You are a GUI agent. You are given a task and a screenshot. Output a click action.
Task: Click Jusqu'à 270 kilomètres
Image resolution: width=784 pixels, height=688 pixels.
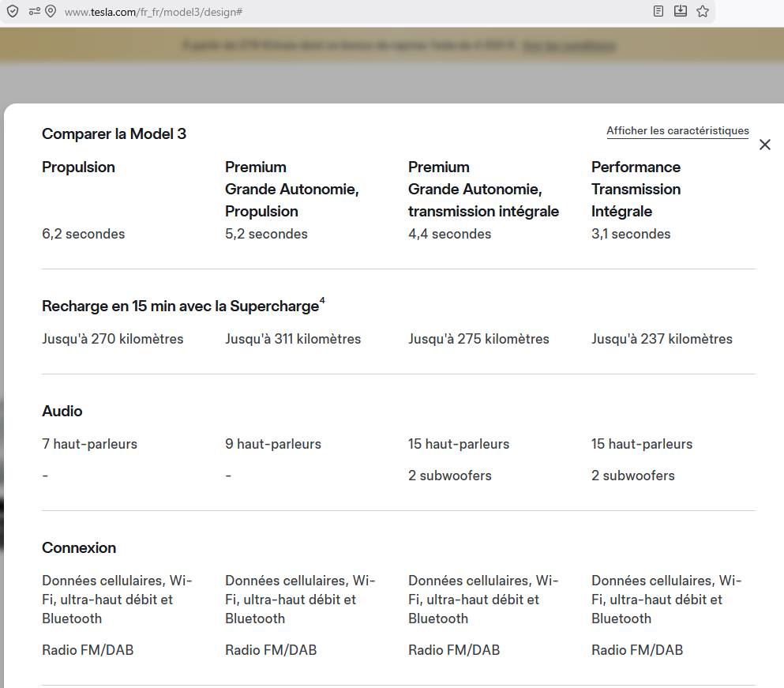112,339
